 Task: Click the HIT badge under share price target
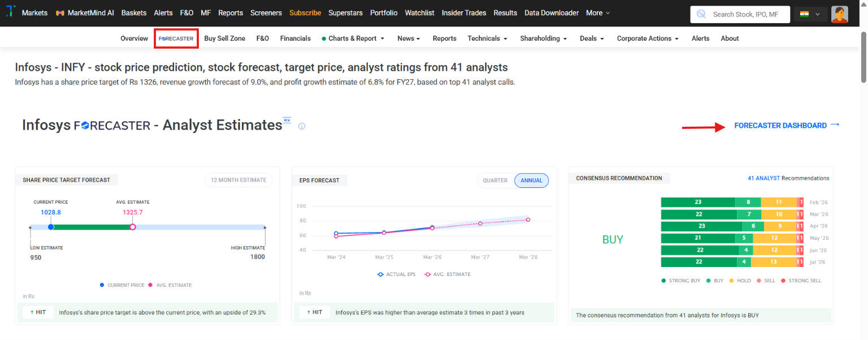(38, 312)
